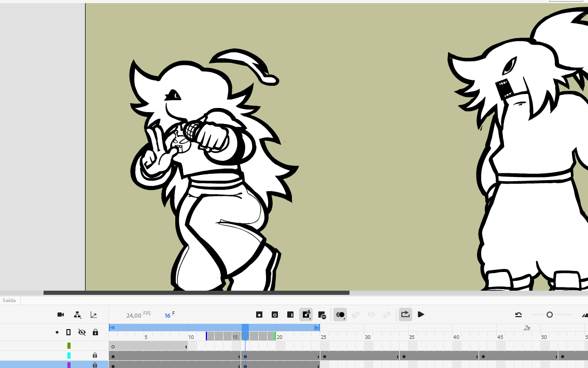
Task: Click the cyan layer color swatch
Action: (69, 355)
